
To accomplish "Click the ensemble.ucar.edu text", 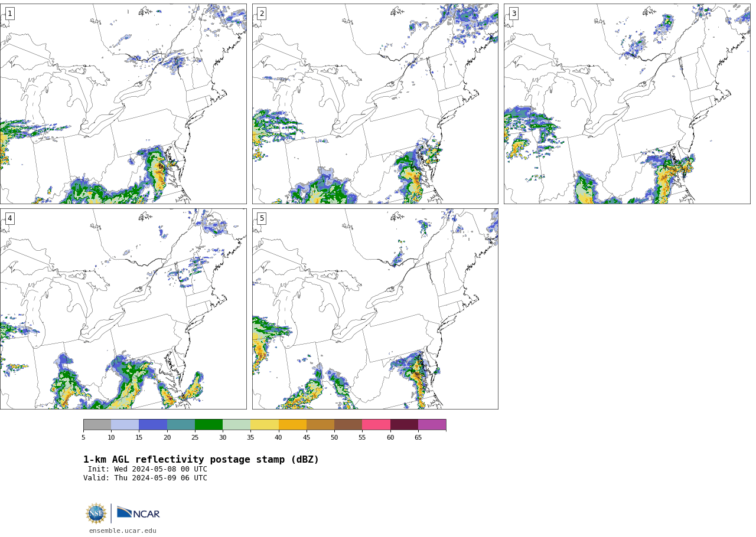I will pyautogui.click(x=123, y=531).
